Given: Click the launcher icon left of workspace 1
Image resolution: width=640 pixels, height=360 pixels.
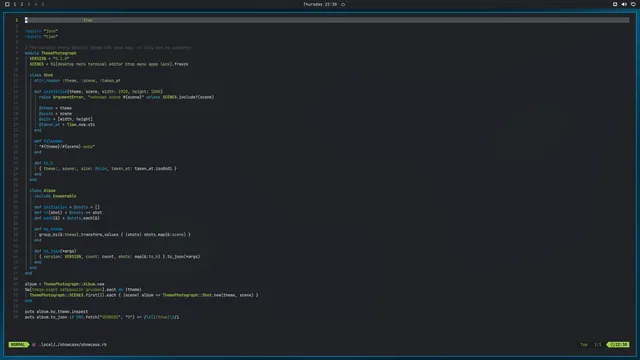Looking at the screenshot, I should (7, 4).
